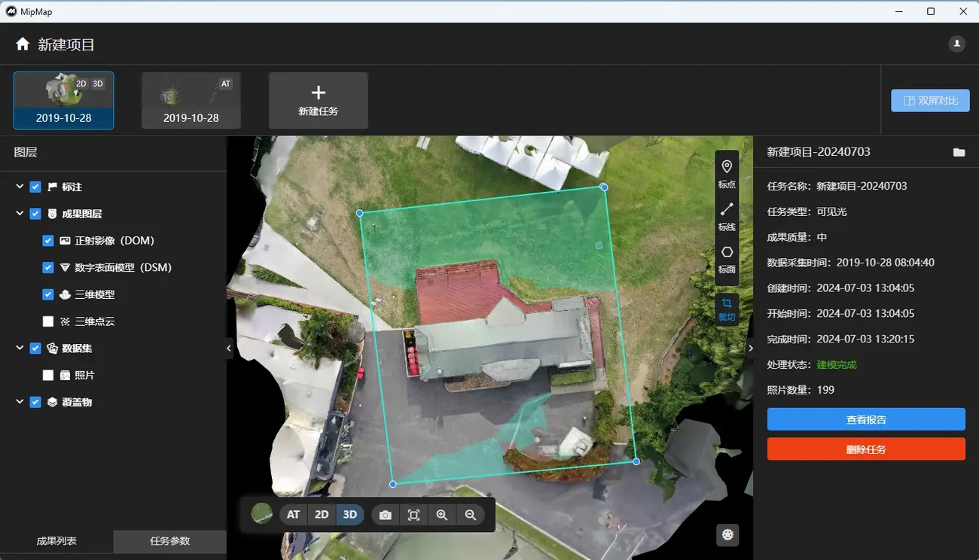Click the camera screenshot icon

[x=386, y=515]
